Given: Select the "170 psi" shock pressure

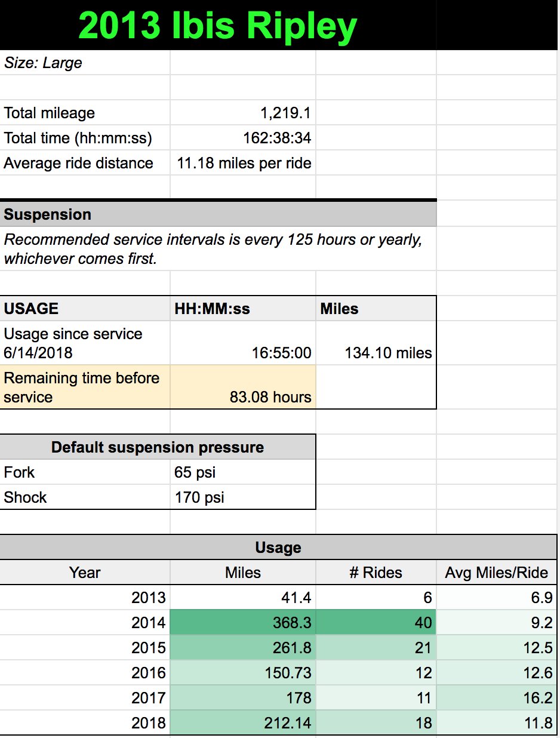Looking at the screenshot, I should pyautogui.click(x=243, y=497).
